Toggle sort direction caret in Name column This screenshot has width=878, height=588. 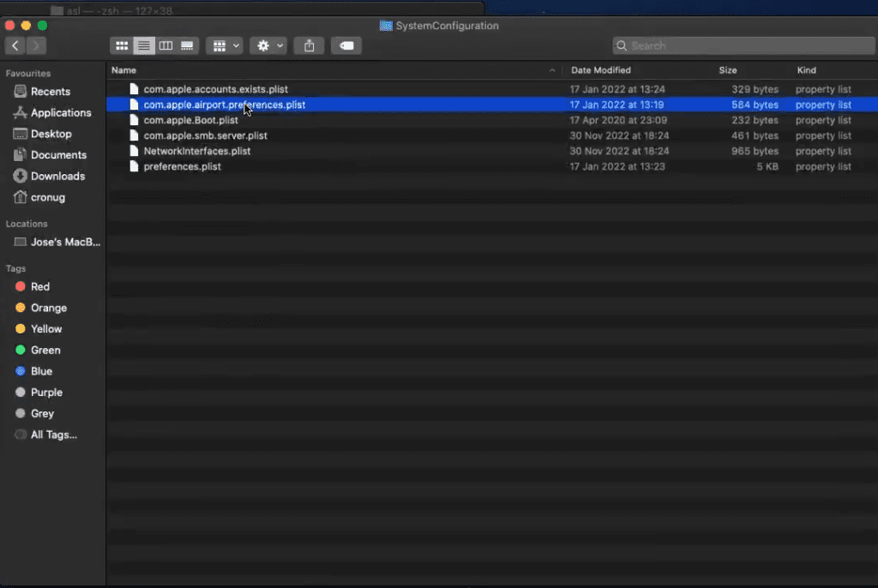552,70
